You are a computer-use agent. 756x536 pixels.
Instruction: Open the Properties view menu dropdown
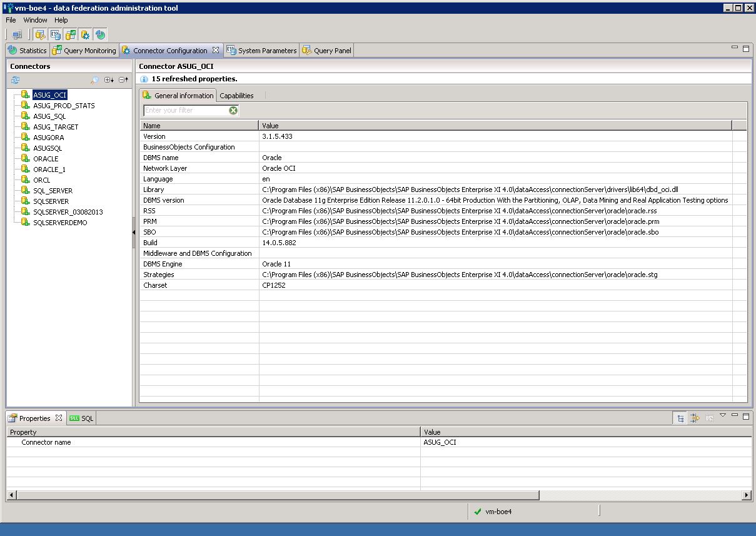[723, 415]
